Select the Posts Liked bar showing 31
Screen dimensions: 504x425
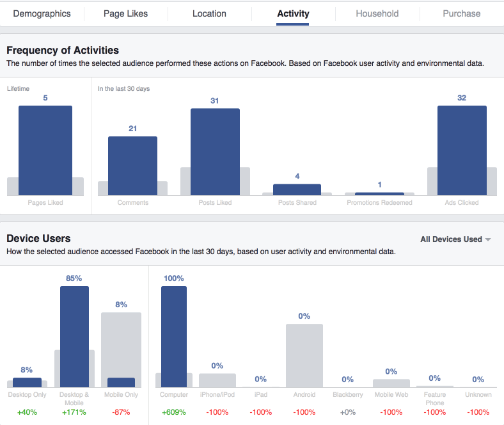215,152
